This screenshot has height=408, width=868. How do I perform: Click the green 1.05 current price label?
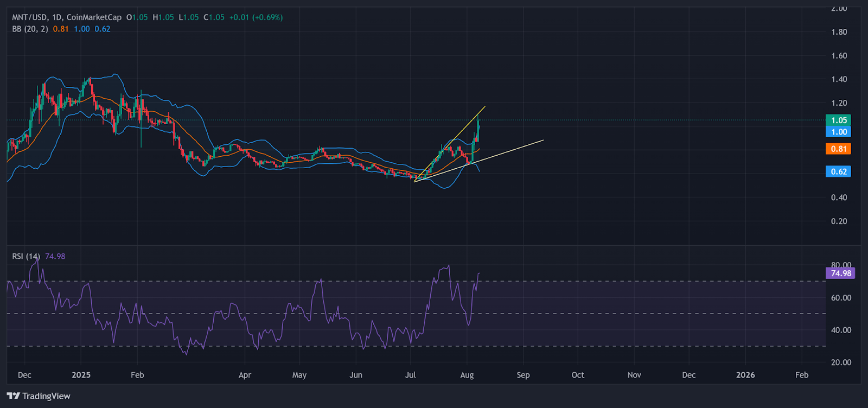(838, 120)
